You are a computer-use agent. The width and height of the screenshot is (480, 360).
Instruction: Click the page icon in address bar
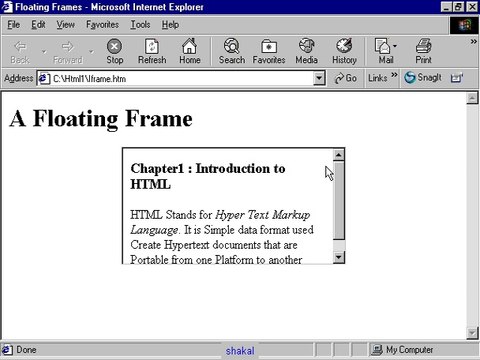pos(44,79)
